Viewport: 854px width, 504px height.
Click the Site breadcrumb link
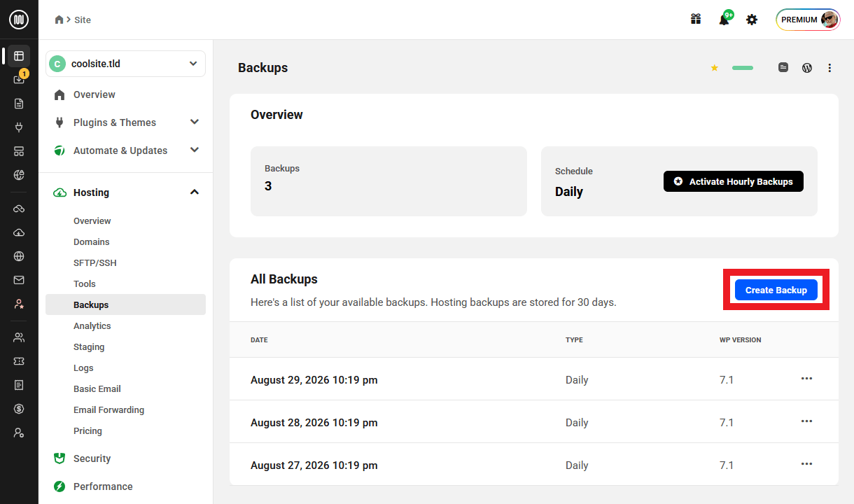click(x=83, y=20)
